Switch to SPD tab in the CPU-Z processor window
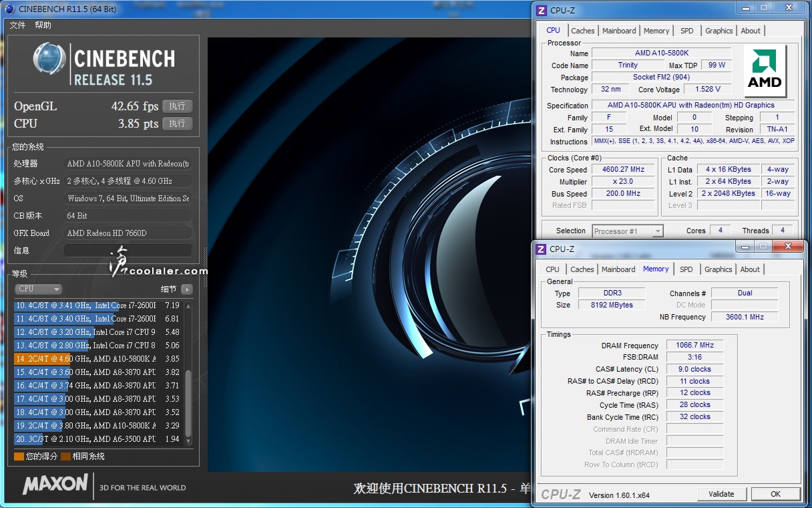 pyautogui.click(x=687, y=31)
